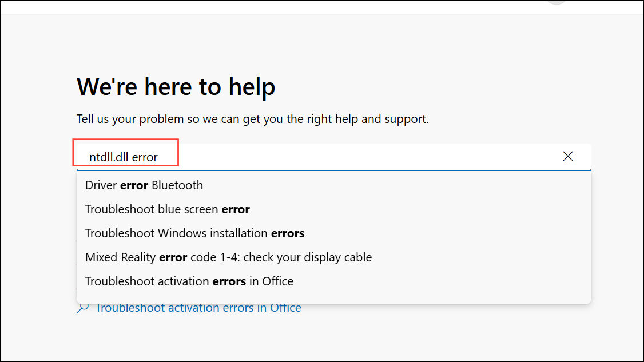Click the magnifying glass next to Troubleshoot activation errors
This screenshot has height=362, width=644.
pyautogui.click(x=82, y=308)
